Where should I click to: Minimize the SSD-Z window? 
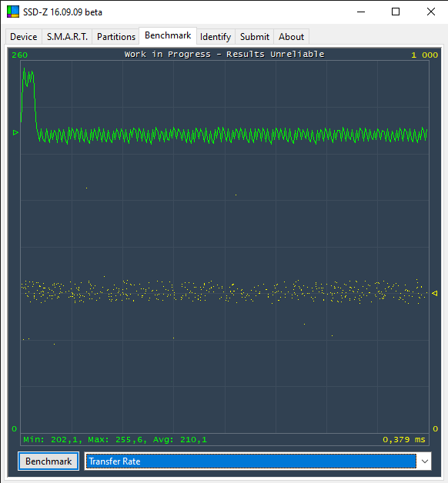361,12
